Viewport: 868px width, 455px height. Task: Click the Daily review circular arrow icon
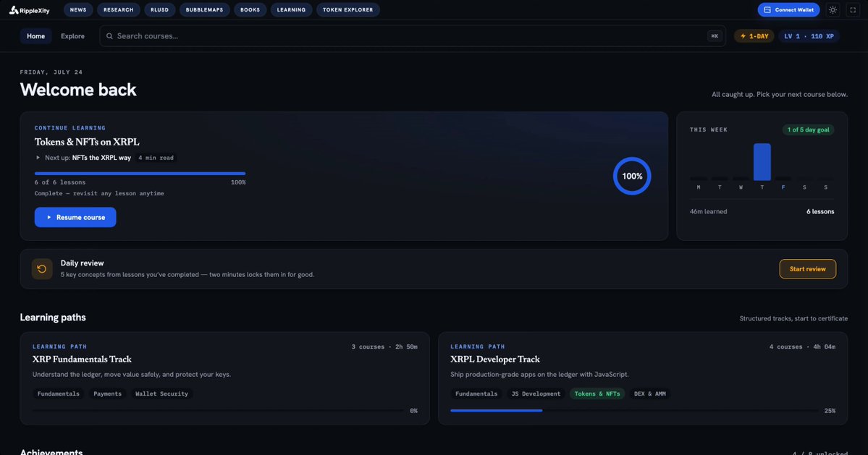click(41, 268)
